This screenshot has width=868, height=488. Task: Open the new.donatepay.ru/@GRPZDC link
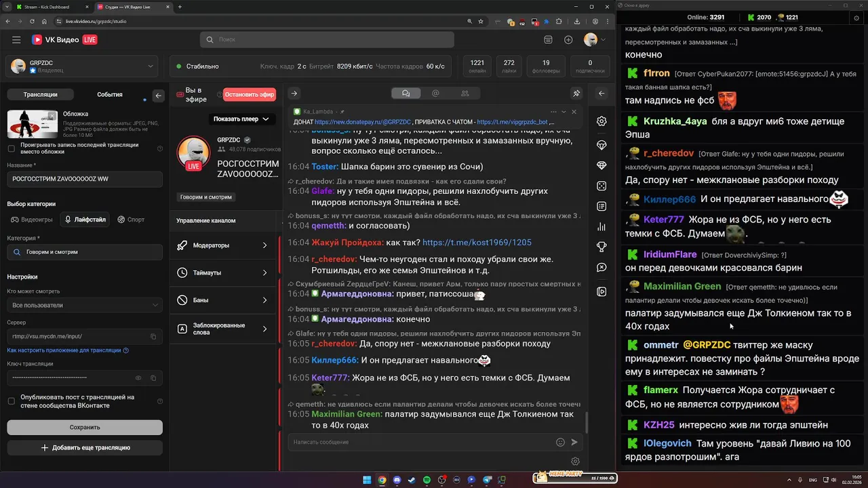tap(363, 122)
